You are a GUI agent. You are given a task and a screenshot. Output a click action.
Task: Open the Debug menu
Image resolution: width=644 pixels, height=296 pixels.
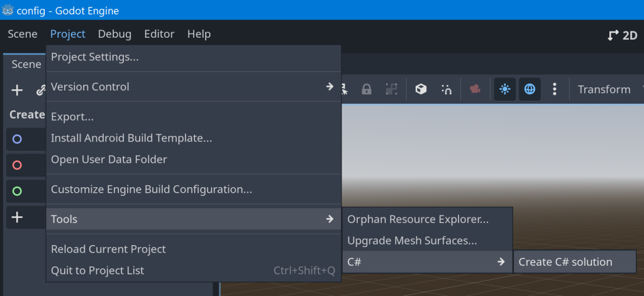coord(114,34)
